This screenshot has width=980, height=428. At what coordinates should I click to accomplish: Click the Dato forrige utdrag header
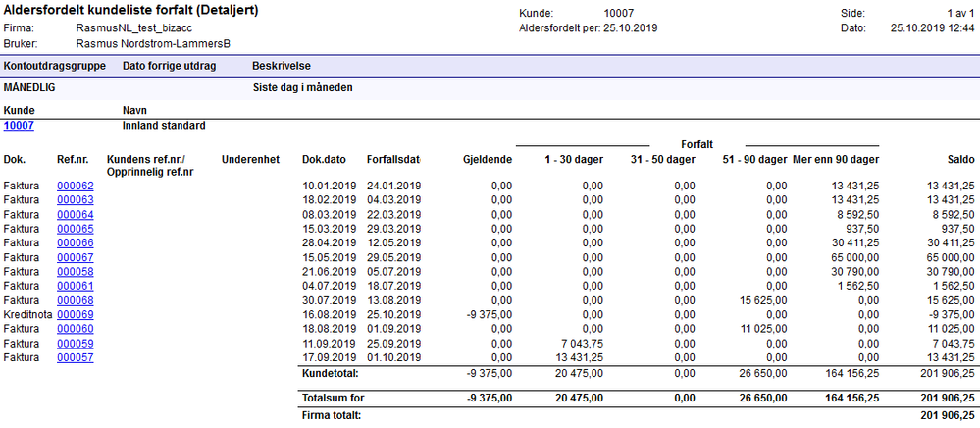[170, 66]
